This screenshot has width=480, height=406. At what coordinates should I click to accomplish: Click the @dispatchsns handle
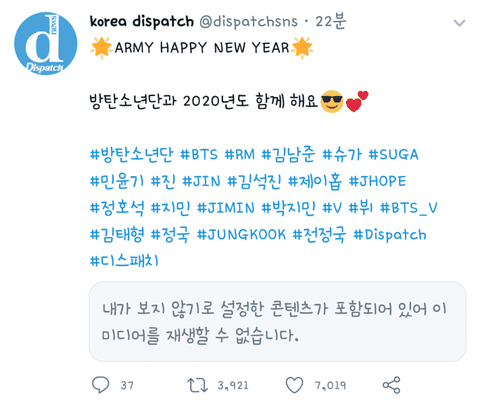(248, 22)
